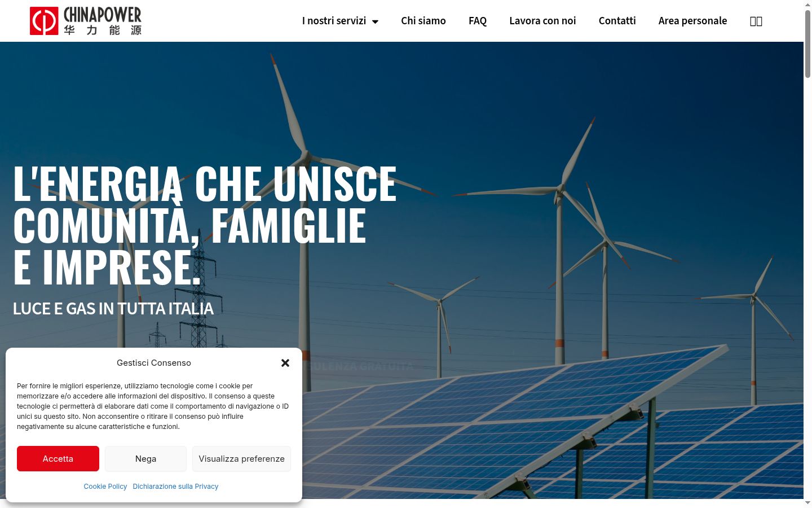Click the Gestisci Consenso dialog title

(154, 363)
